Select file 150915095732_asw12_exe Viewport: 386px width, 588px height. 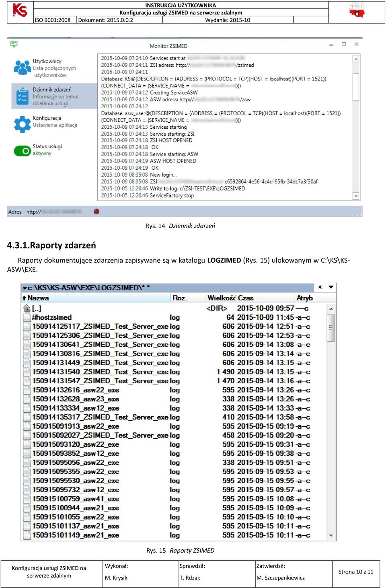(x=76, y=490)
